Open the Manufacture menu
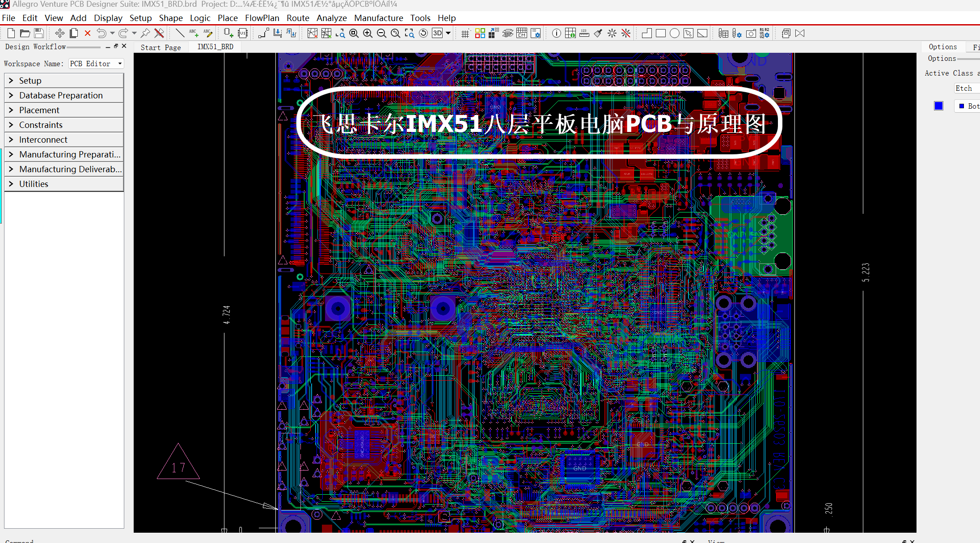The image size is (980, 543). [378, 18]
